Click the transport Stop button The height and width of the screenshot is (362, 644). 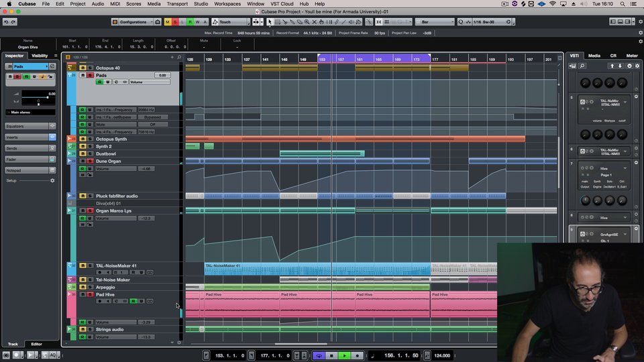pyautogui.click(x=331, y=355)
